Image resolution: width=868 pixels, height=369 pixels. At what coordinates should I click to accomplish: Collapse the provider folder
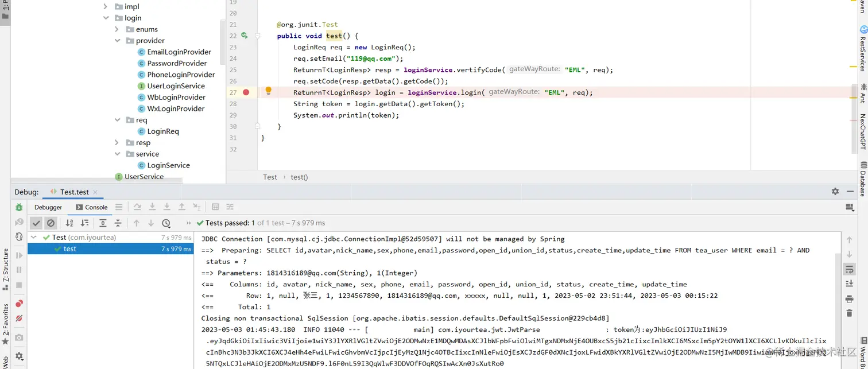point(117,41)
